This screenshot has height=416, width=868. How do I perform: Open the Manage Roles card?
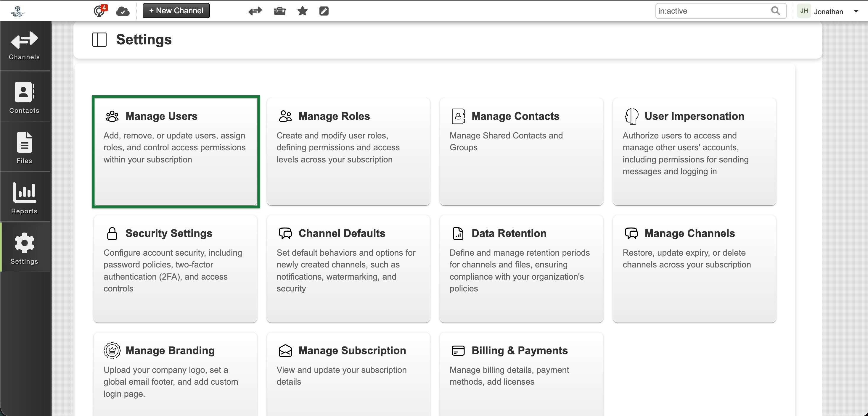(348, 151)
